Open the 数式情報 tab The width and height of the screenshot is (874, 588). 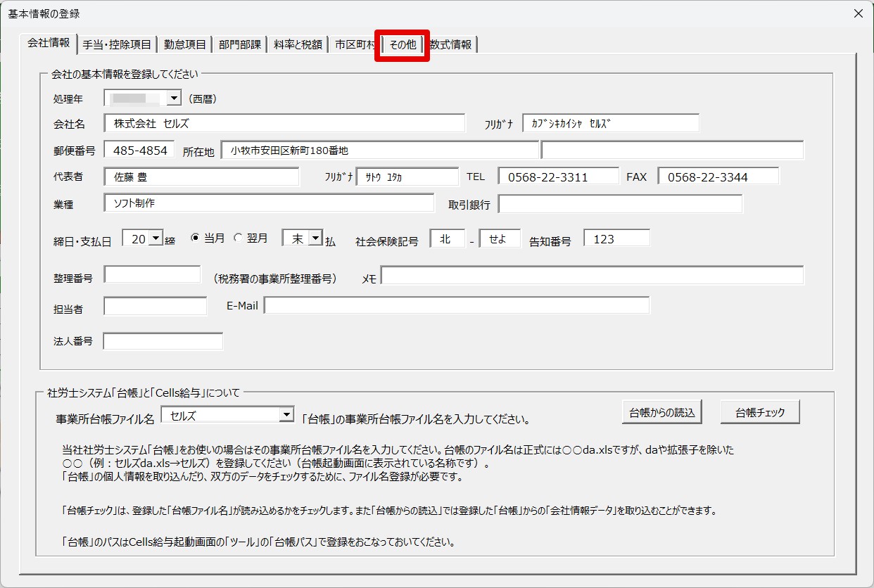452,44
